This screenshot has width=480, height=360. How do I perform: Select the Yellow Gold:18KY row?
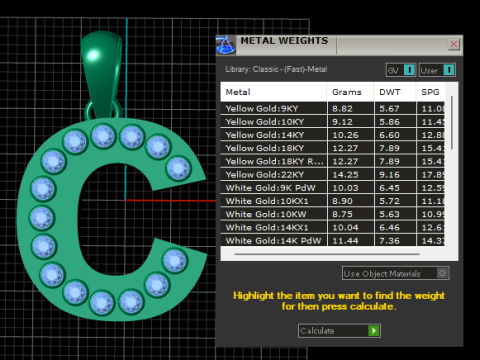(332, 148)
